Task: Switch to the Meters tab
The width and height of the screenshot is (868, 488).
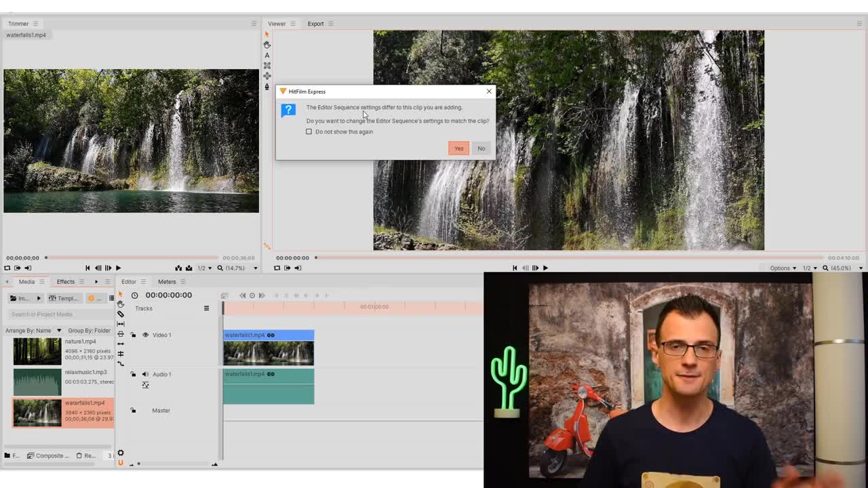Action: click(167, 282)
